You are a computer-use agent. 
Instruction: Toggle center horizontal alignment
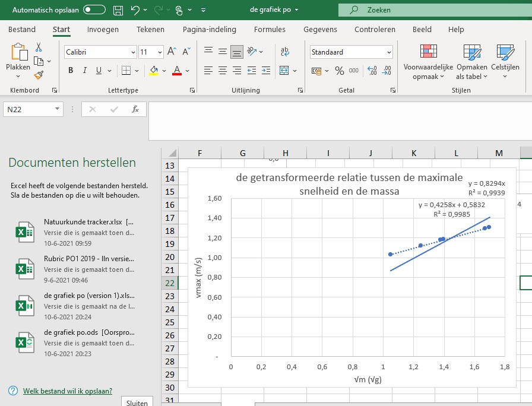222,71
